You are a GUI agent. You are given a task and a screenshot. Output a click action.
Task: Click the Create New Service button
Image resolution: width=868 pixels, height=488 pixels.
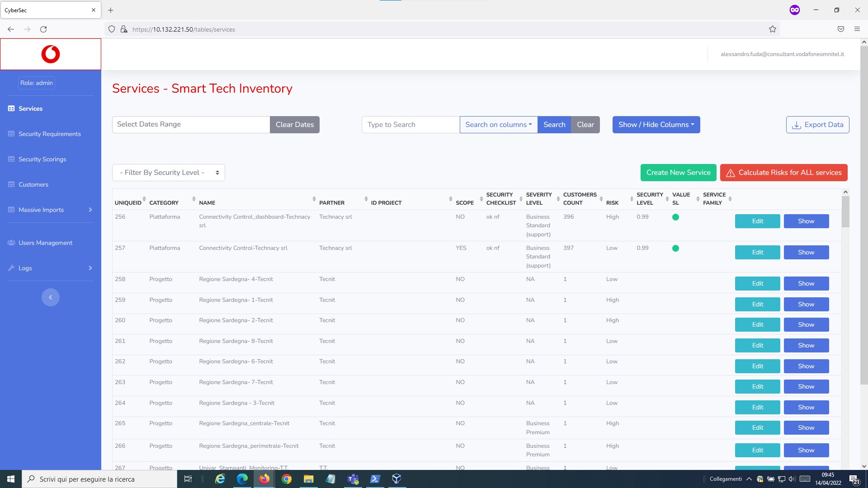[678, 173]
